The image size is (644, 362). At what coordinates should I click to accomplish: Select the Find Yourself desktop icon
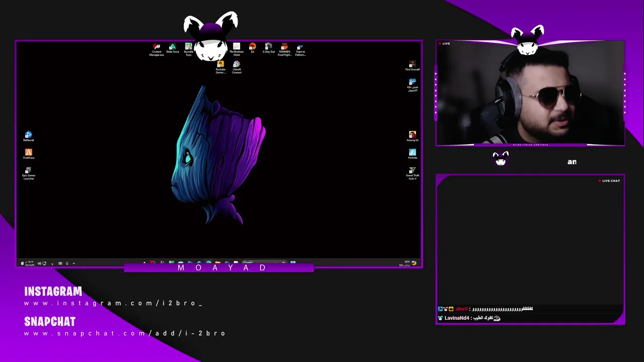click(413, 66)
